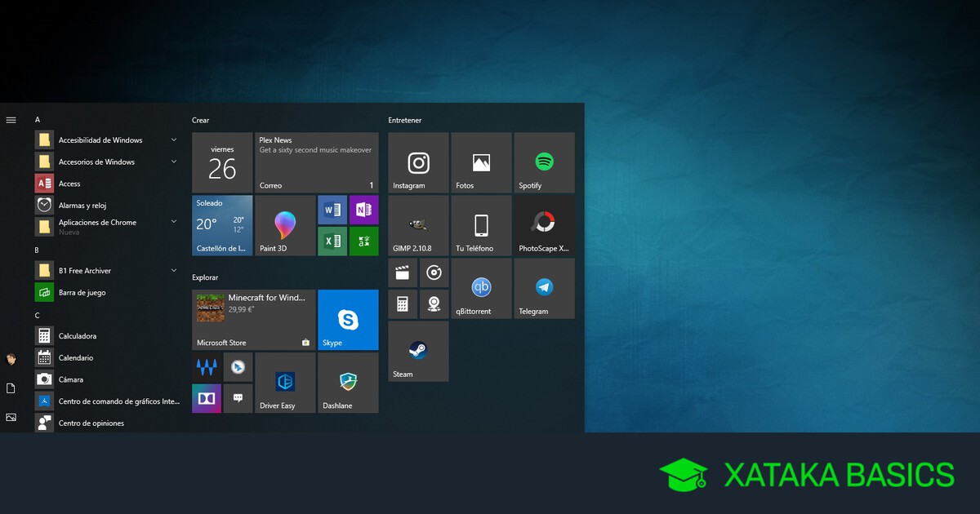The height and width of the screenshot is (514, 980).
Task: Open qBittorrent tile
Action: pos(481,288)
